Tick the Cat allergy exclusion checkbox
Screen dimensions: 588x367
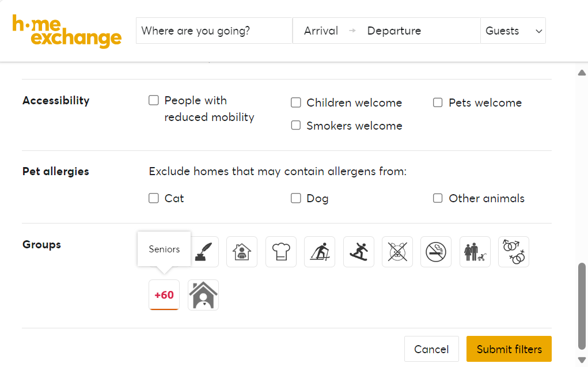[x=154, y=198]
